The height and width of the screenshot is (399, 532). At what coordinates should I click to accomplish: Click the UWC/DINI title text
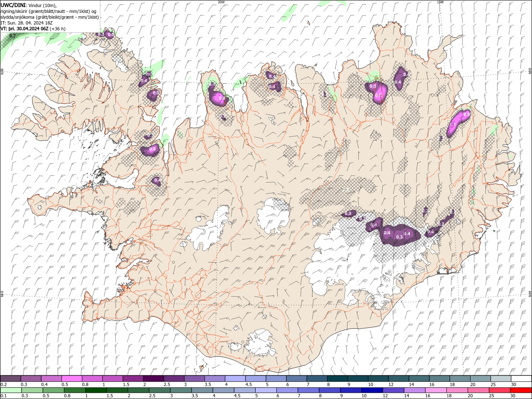pyautogui.click(x=13, y=5)
